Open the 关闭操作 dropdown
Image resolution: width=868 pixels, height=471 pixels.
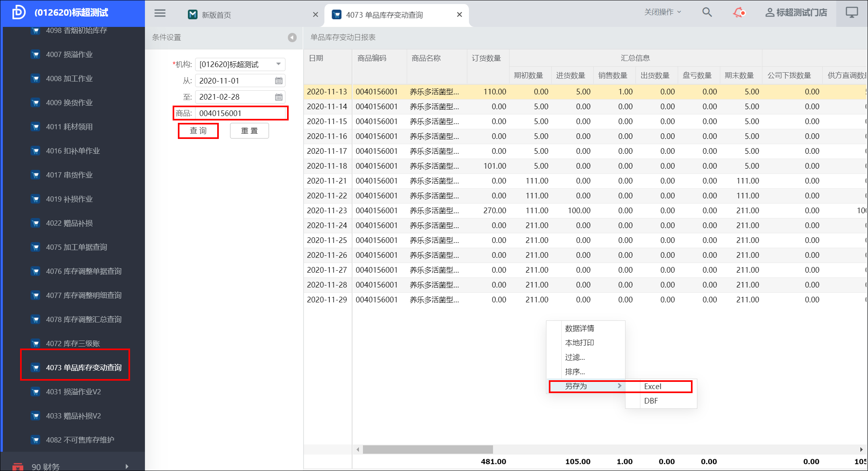[x=662, y=12]
